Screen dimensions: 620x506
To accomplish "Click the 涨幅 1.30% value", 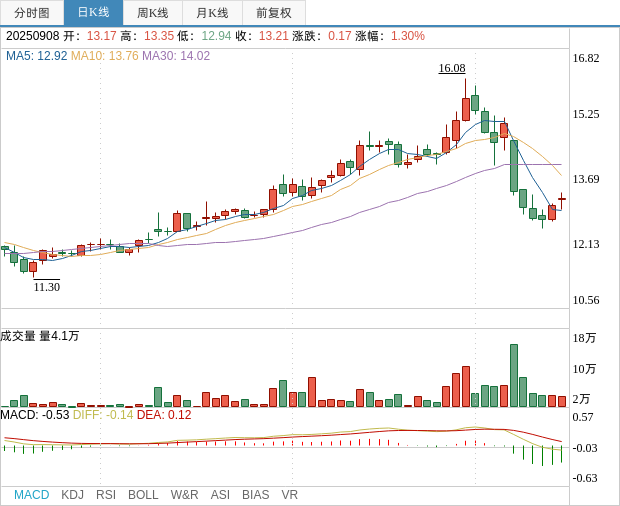I will pos(408,36).
